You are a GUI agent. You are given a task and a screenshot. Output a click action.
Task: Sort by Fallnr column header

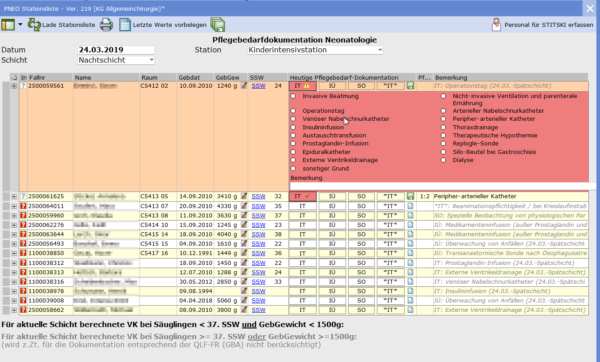pyautogui.click(x=50, y=77)
